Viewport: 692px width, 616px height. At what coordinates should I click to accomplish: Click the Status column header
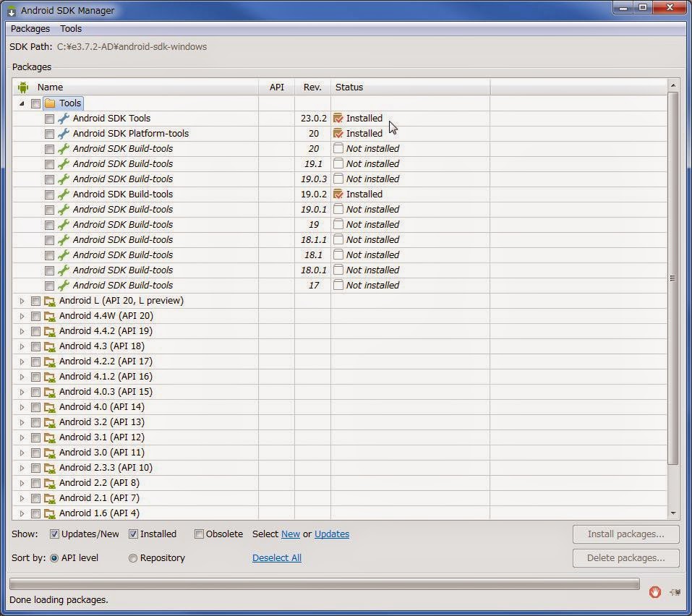(x=411, y=87)
